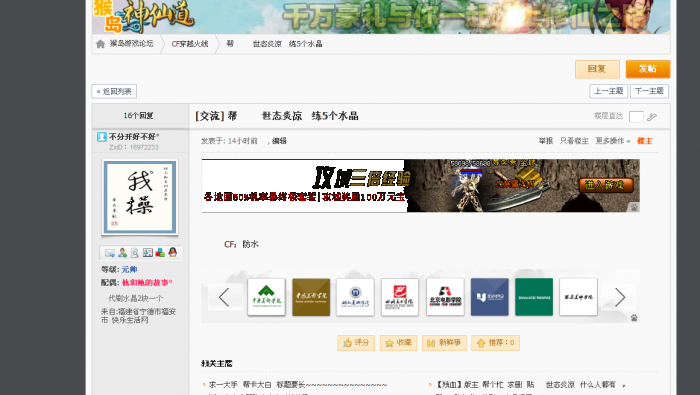This screenshot has width=700, height=395.
Task: Open 猴岛游戏论坛 in the breadcrumb
Action: [x=131, y=44]
